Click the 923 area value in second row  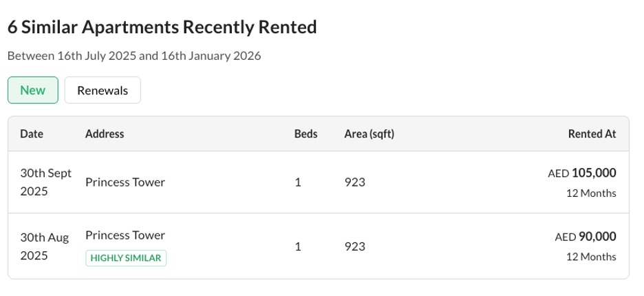click(x=355, y=246)
